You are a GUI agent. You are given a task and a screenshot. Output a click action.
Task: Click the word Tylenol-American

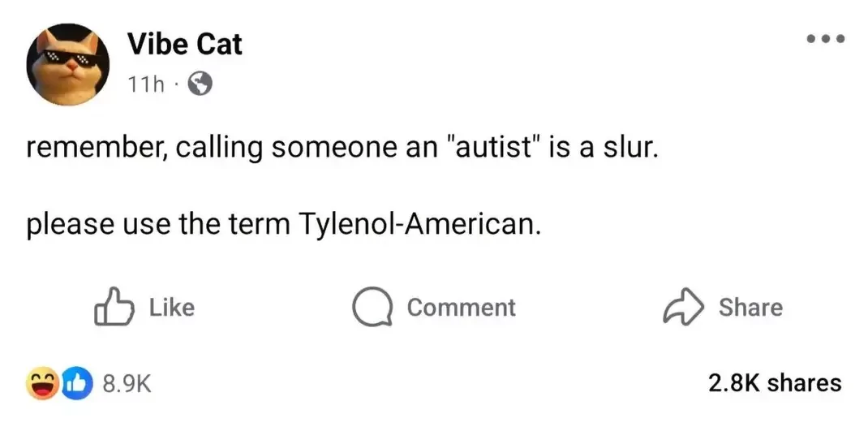coord(419,223)
